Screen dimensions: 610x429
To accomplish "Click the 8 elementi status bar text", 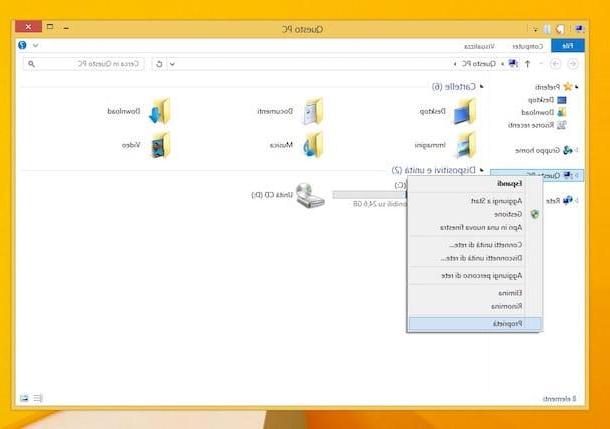I will [559, 399].
